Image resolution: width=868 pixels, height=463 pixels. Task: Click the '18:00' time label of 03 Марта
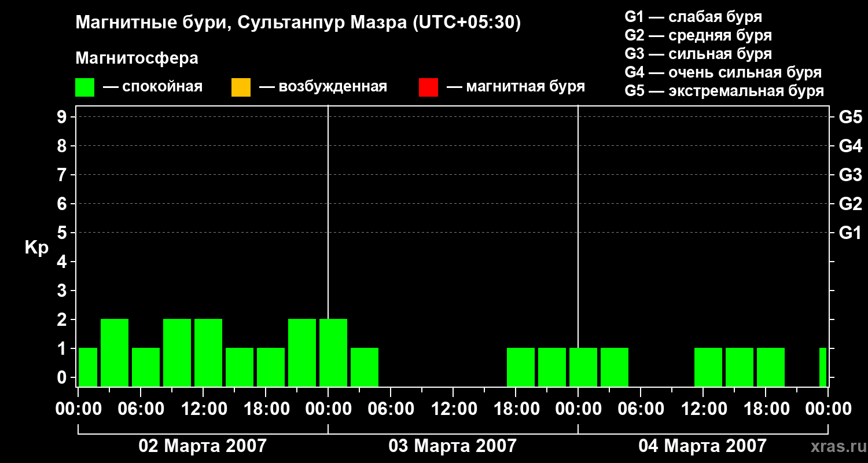click(x=516, y=409)
